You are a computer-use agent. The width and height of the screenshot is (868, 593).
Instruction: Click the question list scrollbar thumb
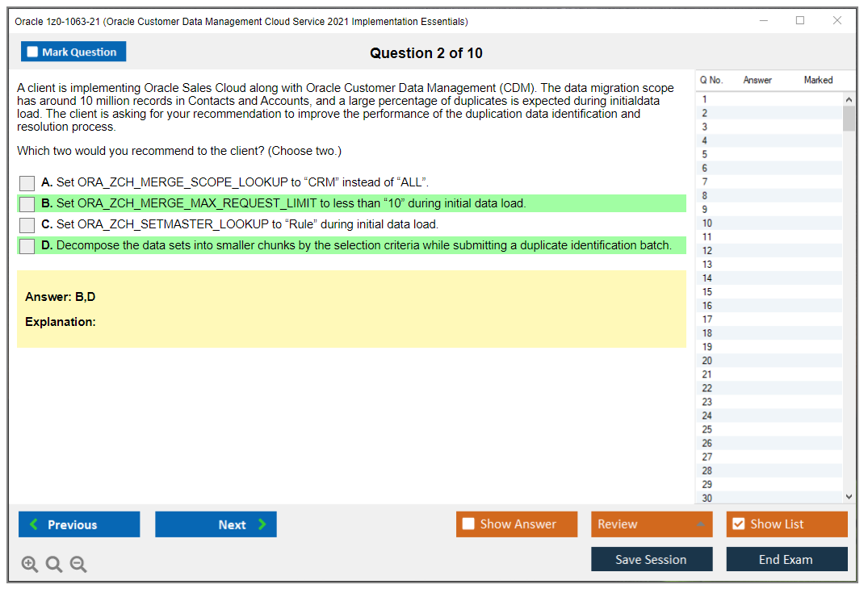tap(849, 119)
